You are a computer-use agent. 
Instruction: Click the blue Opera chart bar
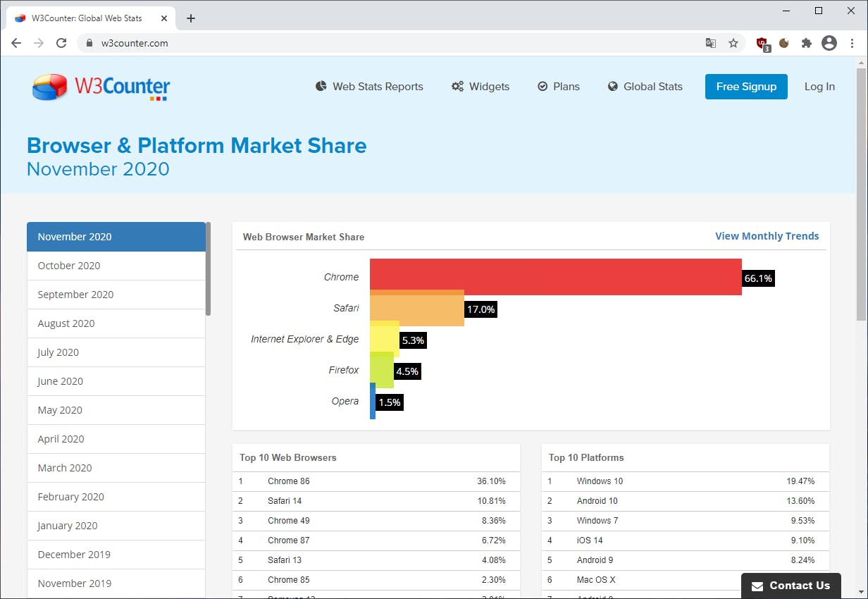click(x=373, y=402)
